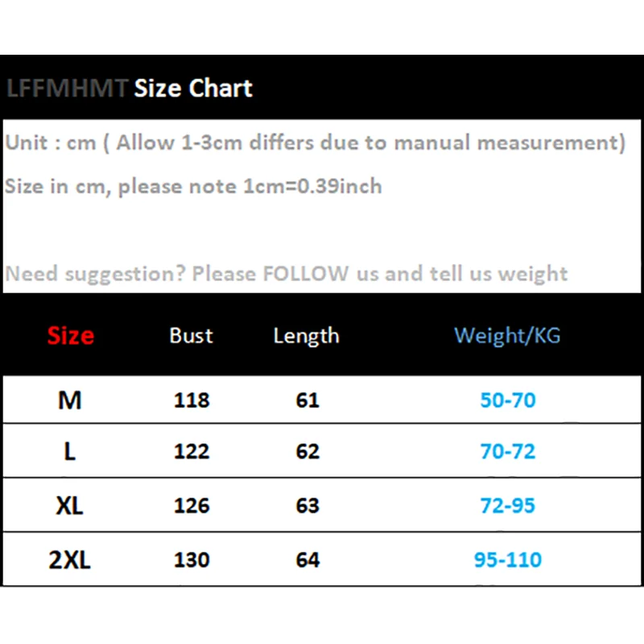Click the bust value 118
The width and height of the screenshot is (644, 644).
[x=192, y=400]
